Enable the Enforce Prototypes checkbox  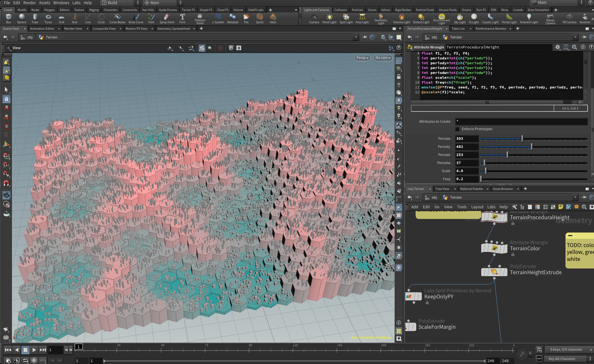tap(458, 129)
